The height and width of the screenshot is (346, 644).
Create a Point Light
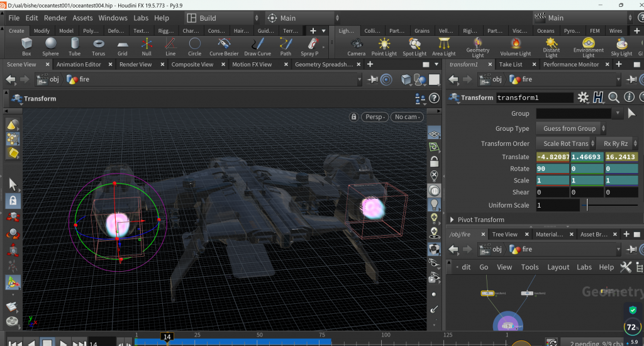click(x=384, y=47)
